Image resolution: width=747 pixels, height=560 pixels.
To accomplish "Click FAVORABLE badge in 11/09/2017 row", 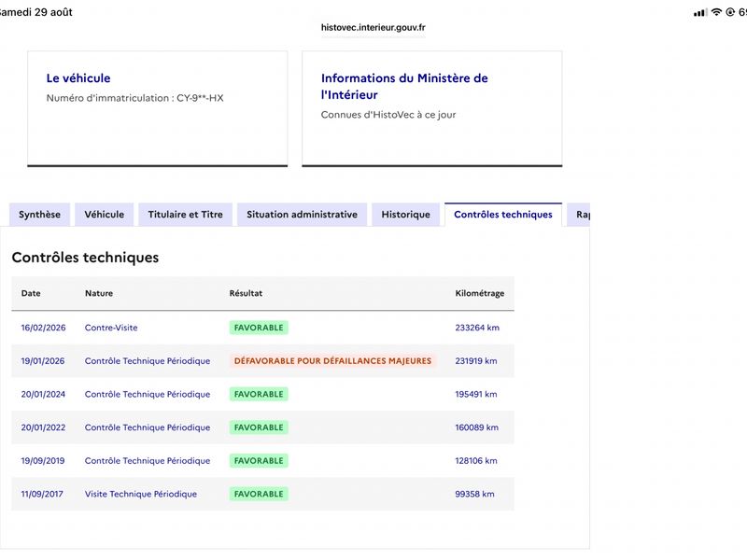I will [259, 495].
